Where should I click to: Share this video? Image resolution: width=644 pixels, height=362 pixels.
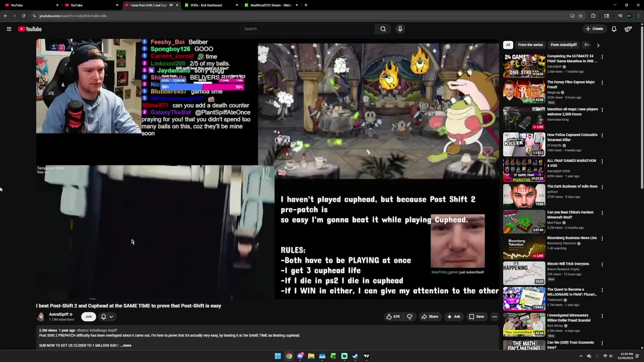430,317
